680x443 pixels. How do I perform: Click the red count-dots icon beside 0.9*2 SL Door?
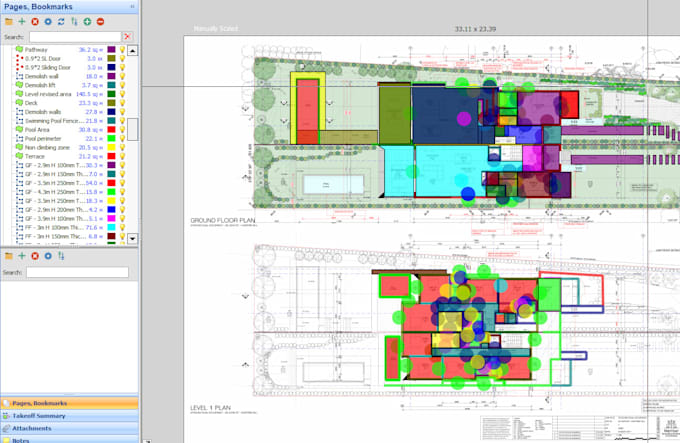(x=20, y=59)
